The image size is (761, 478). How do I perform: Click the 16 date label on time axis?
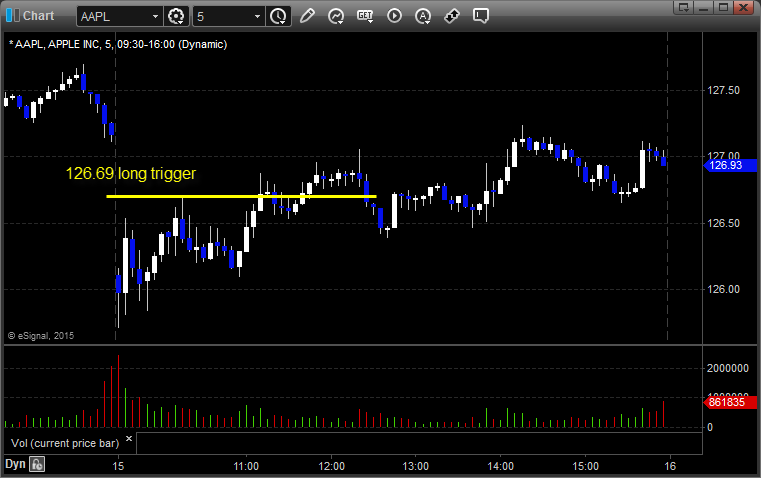coord(670,466)
